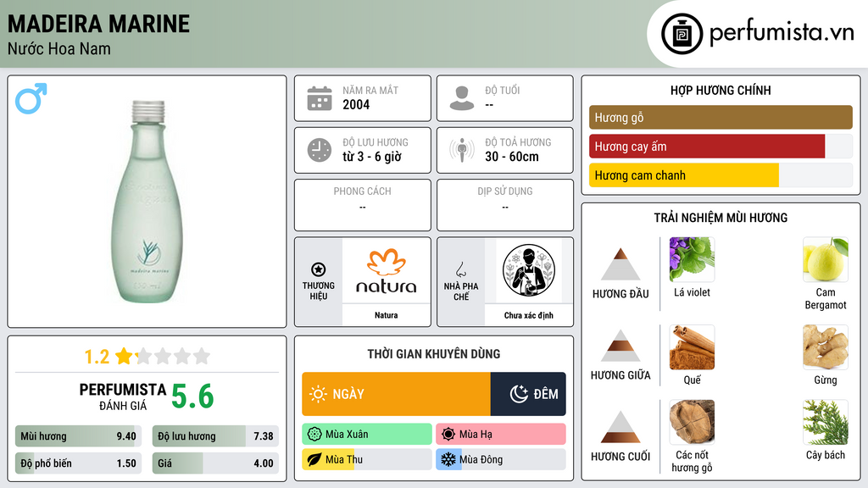This screenshot has height=488, width=868.
Task: Click the yellow Hương cam chanh accord bar
Action: click(x=684, y=175)
